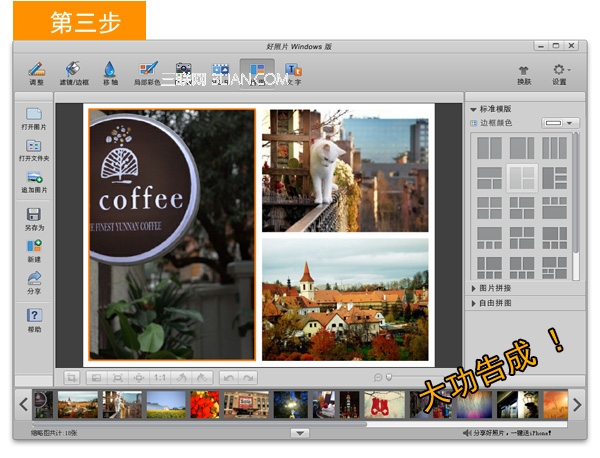
Task: Choose the two equal columns template
Action: pos(489,148)
